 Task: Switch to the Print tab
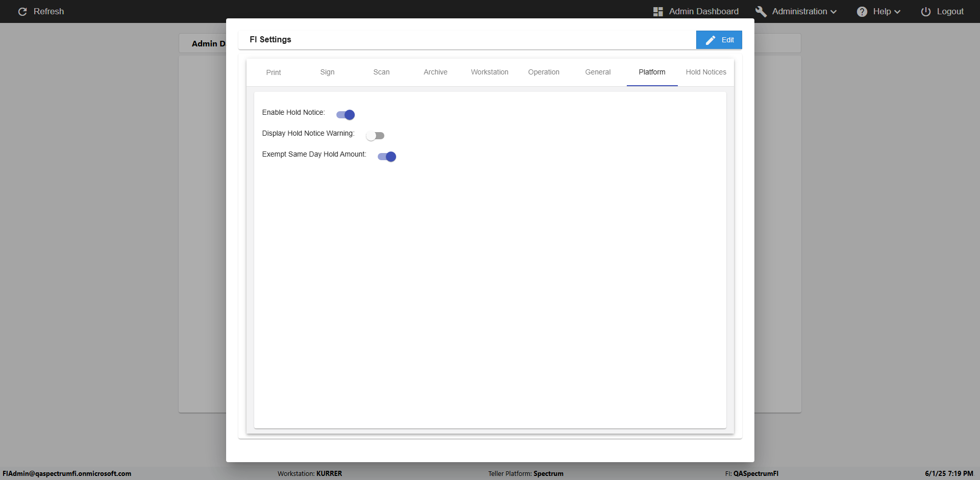tap(274, 72)
